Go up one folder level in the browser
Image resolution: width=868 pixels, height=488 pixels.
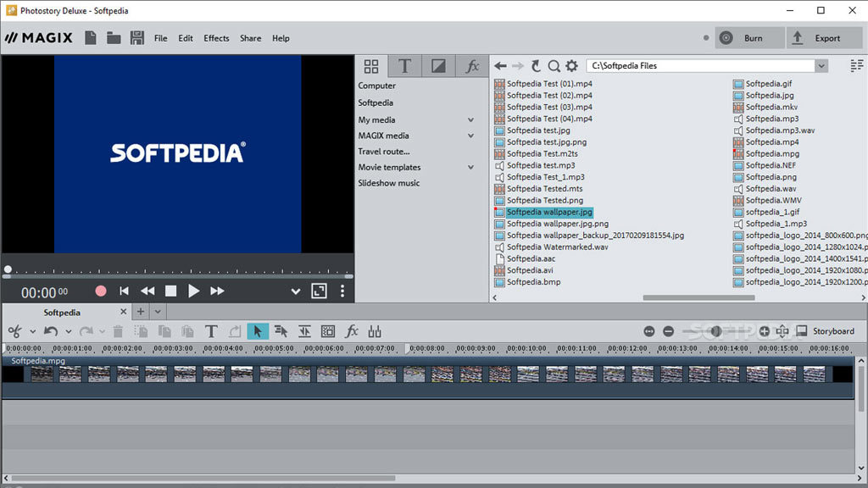pyautogui.click(x=536, y=66)
